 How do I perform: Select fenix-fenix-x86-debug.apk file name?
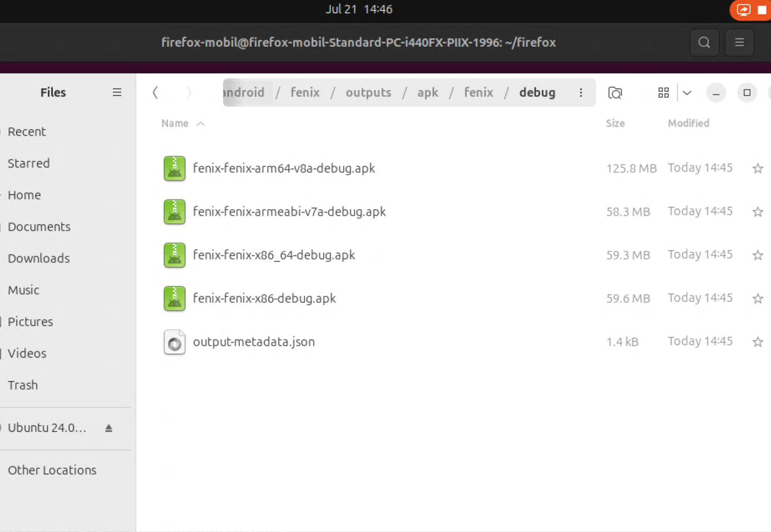tap(264, 299)
